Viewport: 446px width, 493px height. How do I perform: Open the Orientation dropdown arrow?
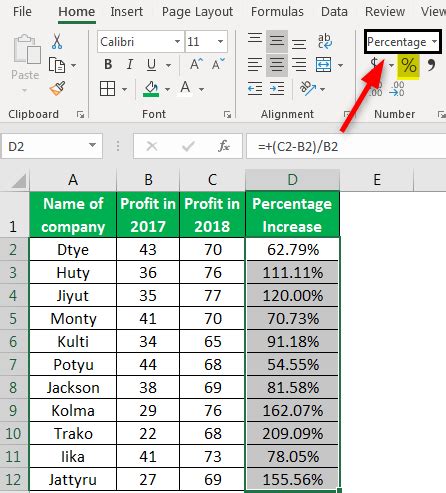click(x=322, y=89)
